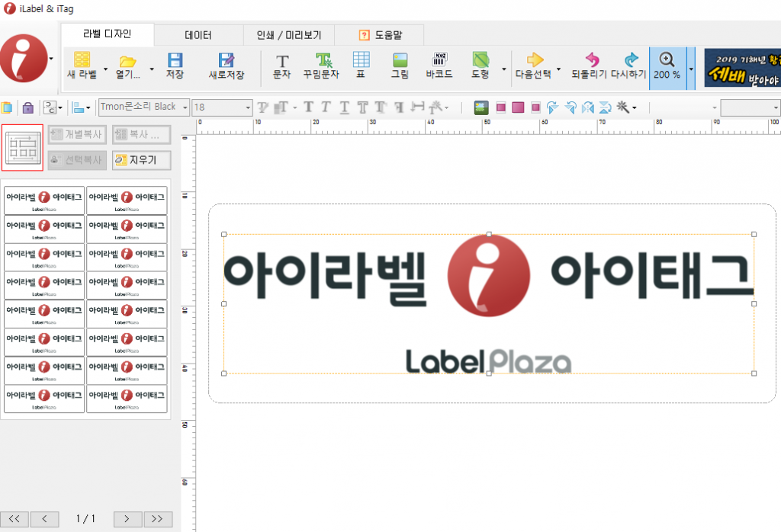Insert a picture with 그림
This screenshot has height=532, width=781.
(x=400, y=66)
